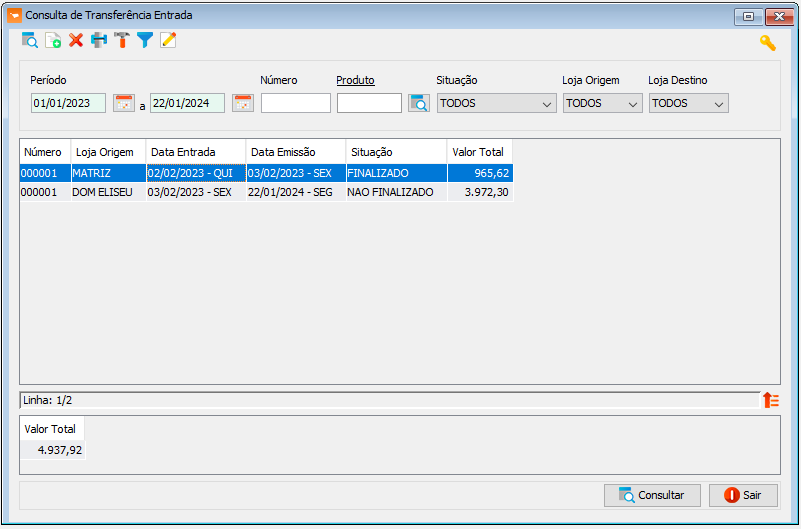Expand the Situação dropdown
The height and width of the screenshot is (529, 801).
[x=497, y=103]
